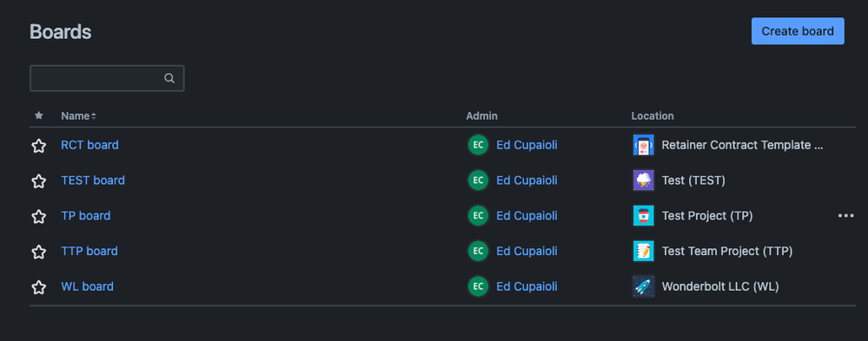Toggle star for WL board
This screenshot has height=341, width=868.
(38, 287)
